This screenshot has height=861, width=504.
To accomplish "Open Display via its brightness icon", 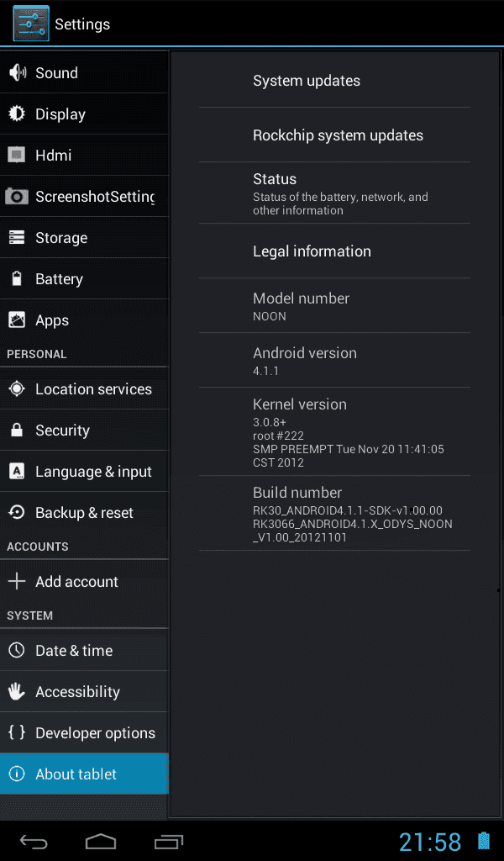I will point(17,114).
